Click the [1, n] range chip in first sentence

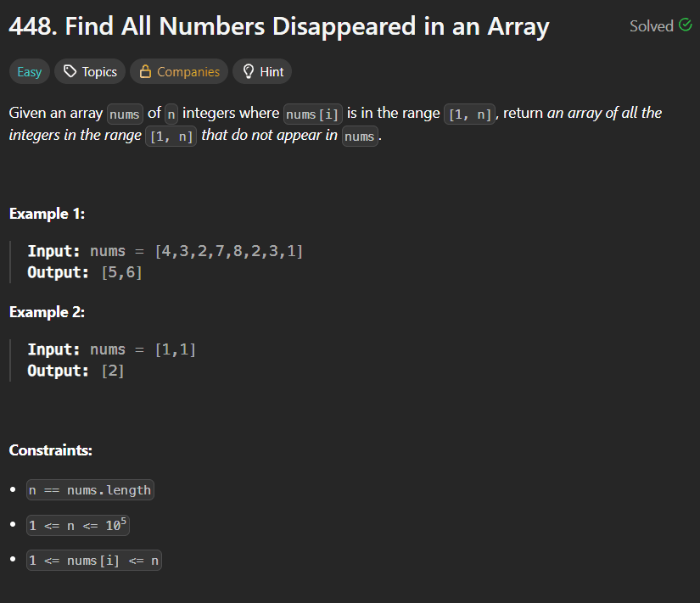(469, 113)
